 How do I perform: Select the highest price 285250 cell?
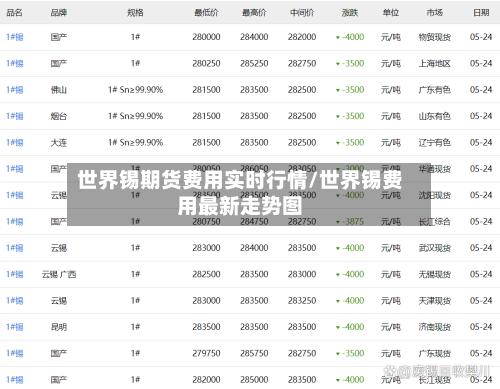254,63
